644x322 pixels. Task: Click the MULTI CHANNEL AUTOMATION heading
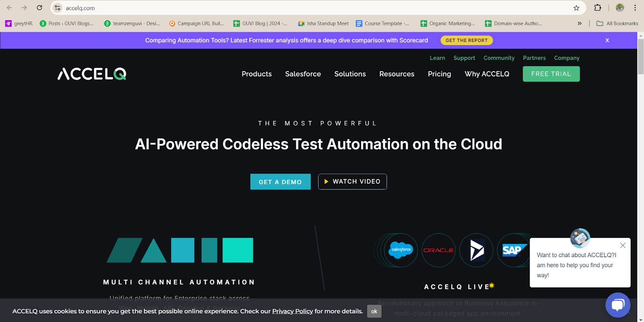[x=179, y=282]
